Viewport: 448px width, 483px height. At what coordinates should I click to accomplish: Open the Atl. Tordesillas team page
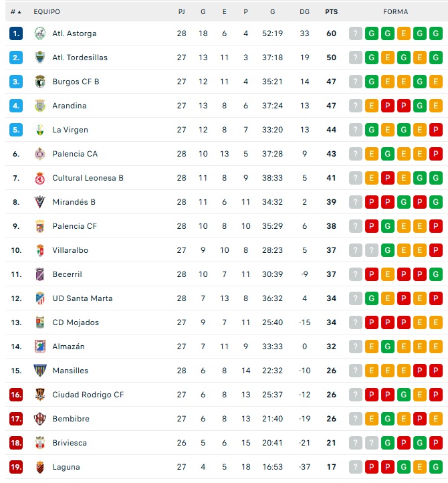80,58
